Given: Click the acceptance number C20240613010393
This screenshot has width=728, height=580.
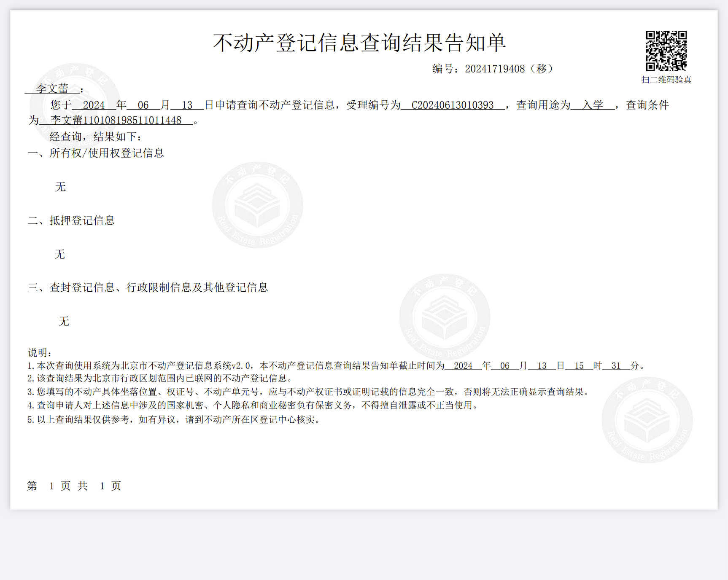Looking at the screenshot, I should tap(453, 105).
